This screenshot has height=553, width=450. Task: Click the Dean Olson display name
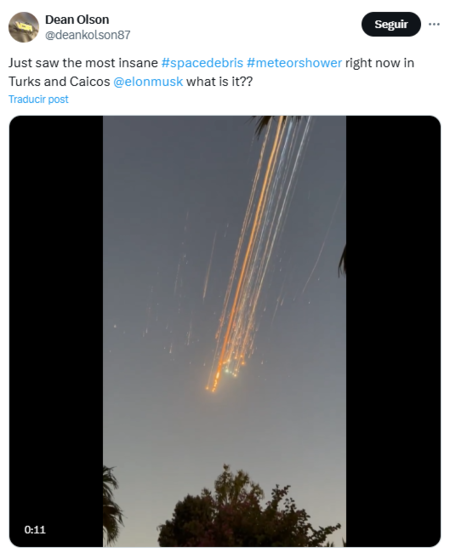click(77, 20)
